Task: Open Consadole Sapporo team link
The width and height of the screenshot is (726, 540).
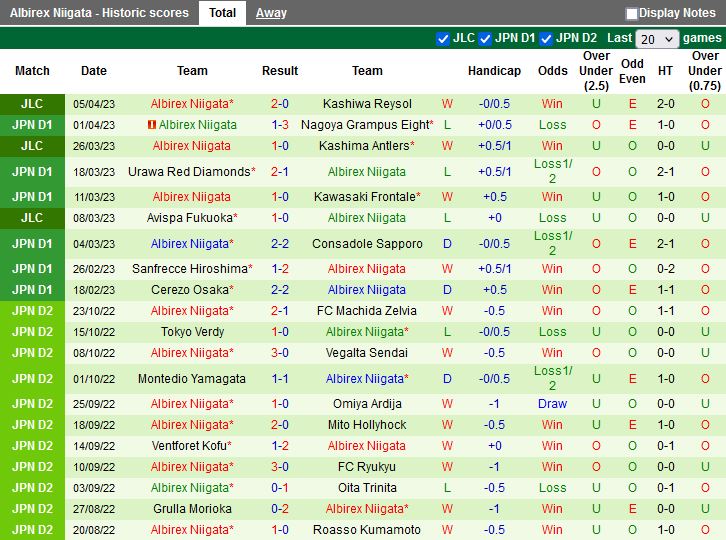Action: click(367, 244)
